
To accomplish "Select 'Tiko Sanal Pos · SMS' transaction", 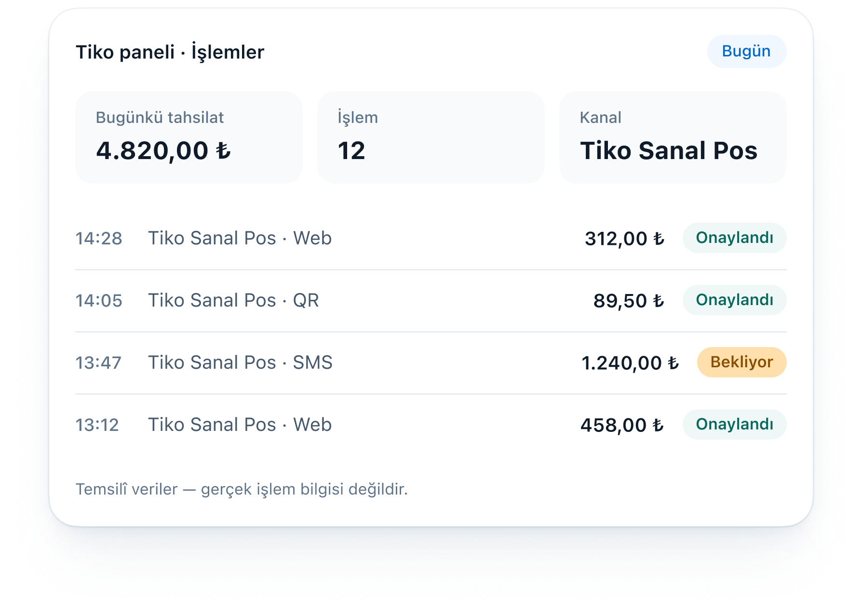I will [x=240, y=362].
